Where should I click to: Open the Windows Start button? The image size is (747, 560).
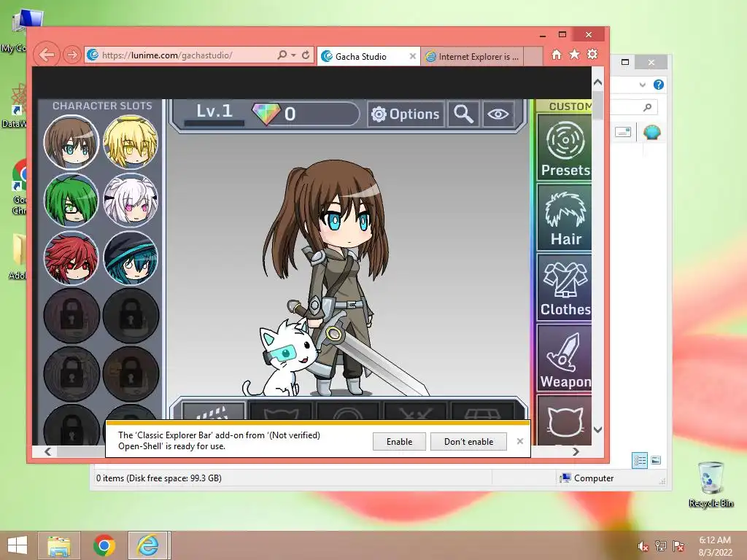click(x=18, y=545)
